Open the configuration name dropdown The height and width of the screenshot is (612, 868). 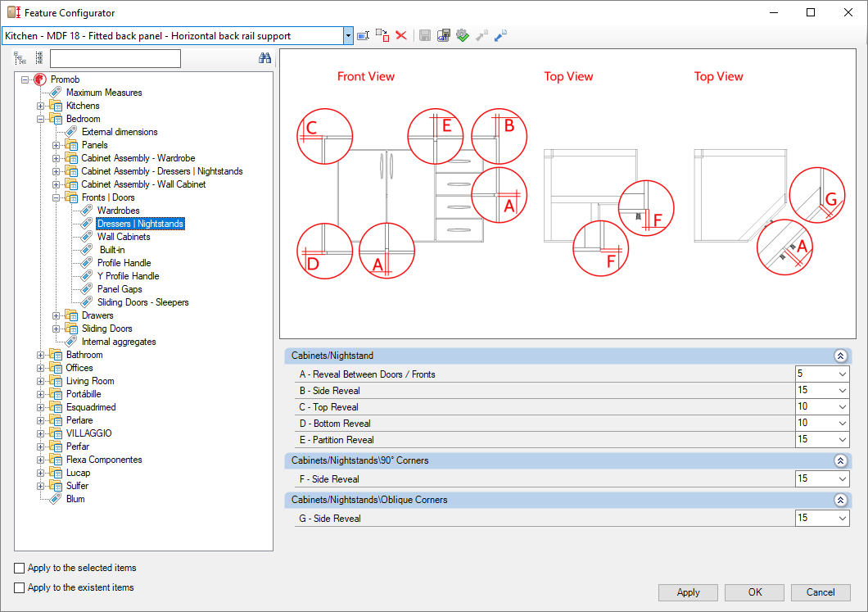[348, 36]
